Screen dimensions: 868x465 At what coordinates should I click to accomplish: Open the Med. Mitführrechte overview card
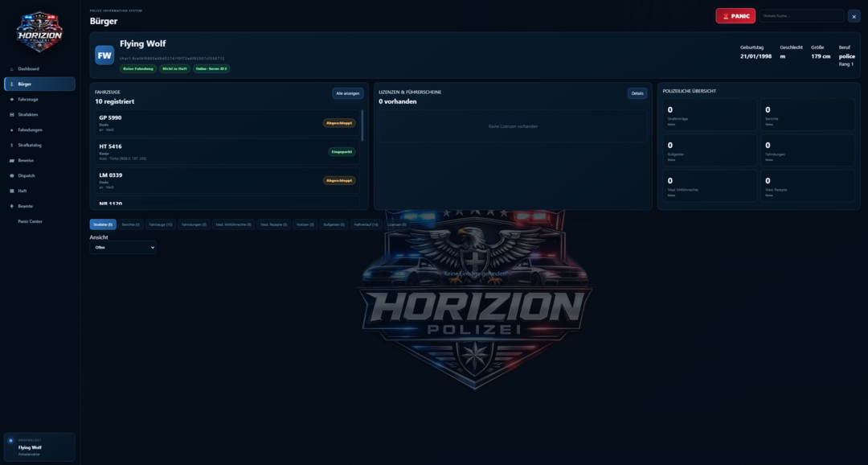click(x=710, y=186)
